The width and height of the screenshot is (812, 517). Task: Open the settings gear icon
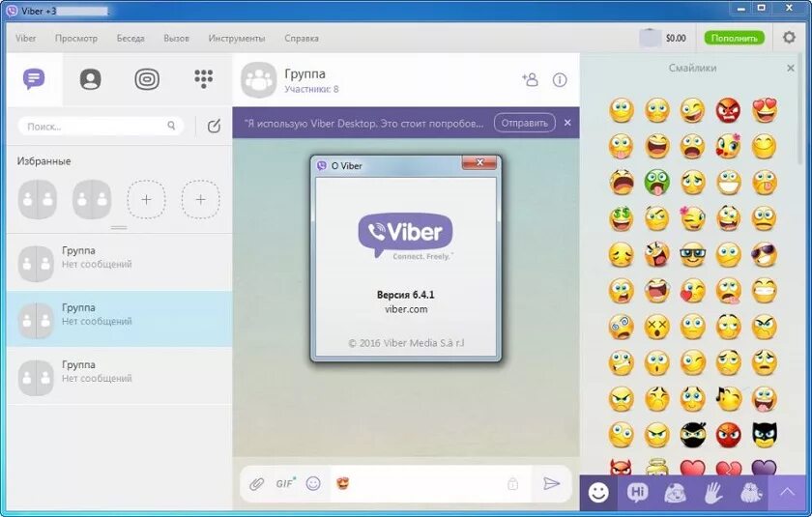tap(789, 38)
